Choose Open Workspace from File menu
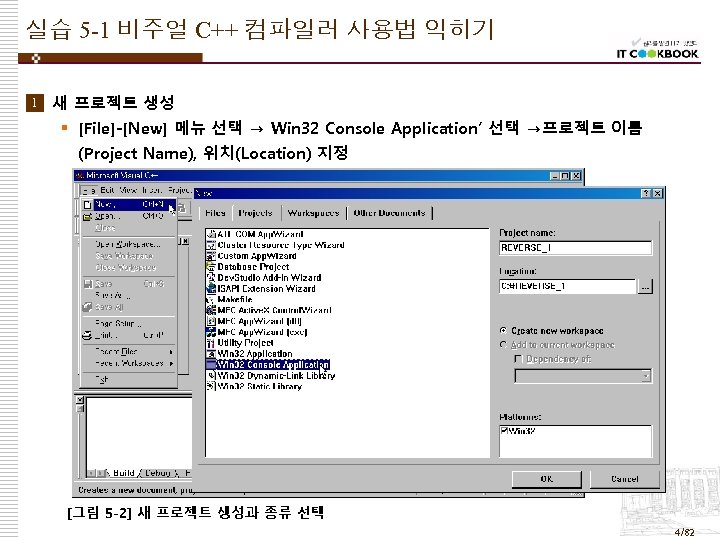Screen dimensions: 720x540 click(129, 244)
